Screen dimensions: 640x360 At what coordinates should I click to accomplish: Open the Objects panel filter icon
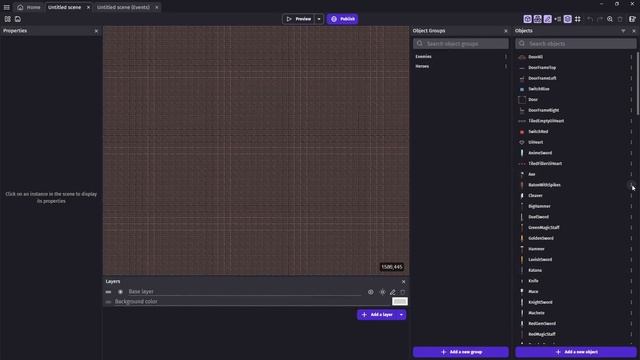point(623,31)
